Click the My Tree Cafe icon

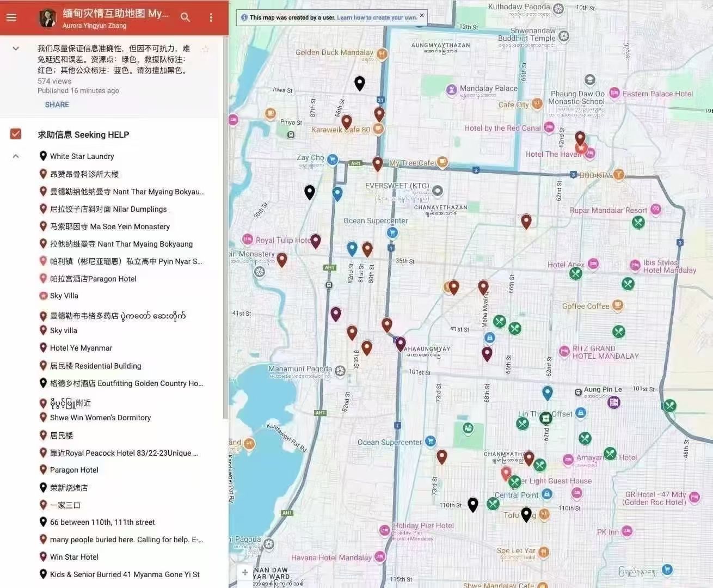[x=442, y=161]
